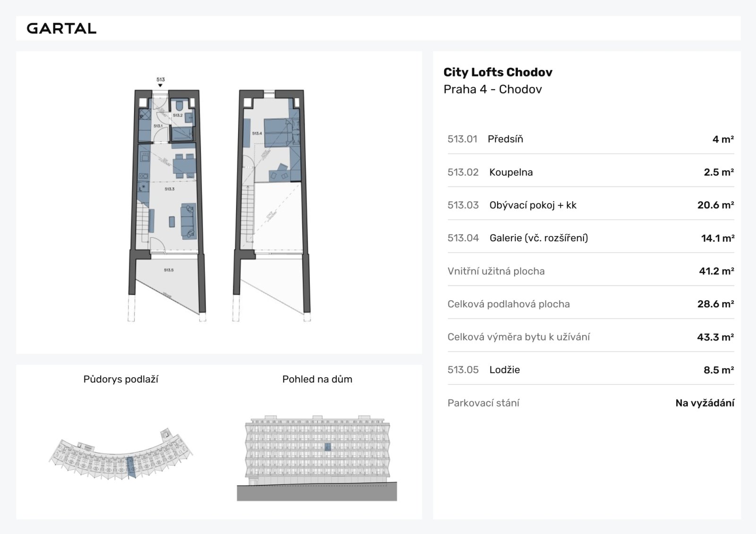This screenshot has width=756, height=534.
Task: Select the row code '513.05'
Action: click(463, 370)
